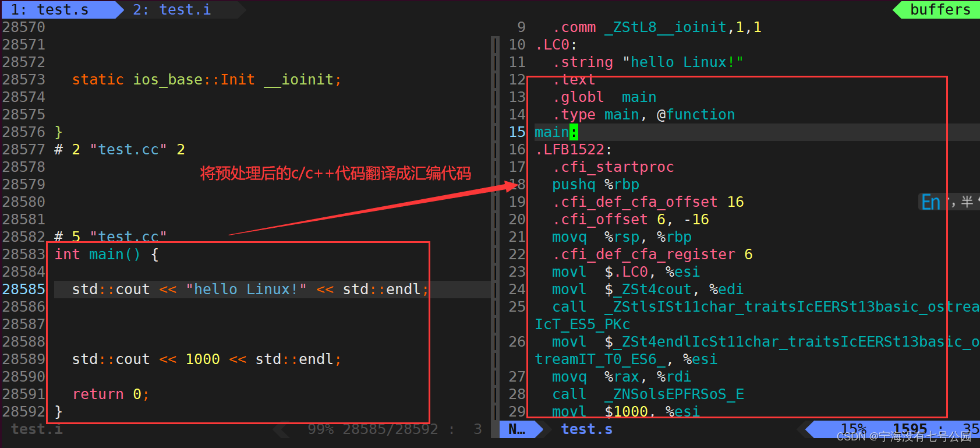This screenshot has height=448, width=980.
Task: Click closing brace on line 28592
Action: (x=58, y=412)
